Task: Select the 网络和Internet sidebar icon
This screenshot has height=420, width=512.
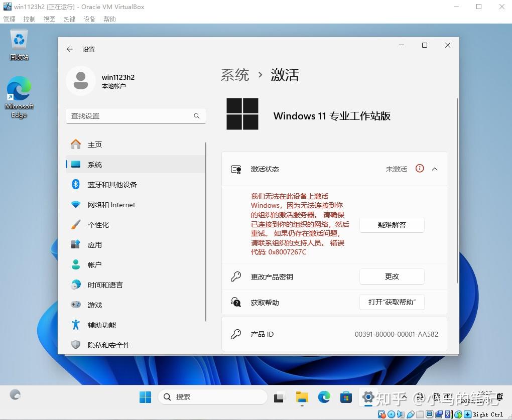Action: click(75, 205)
